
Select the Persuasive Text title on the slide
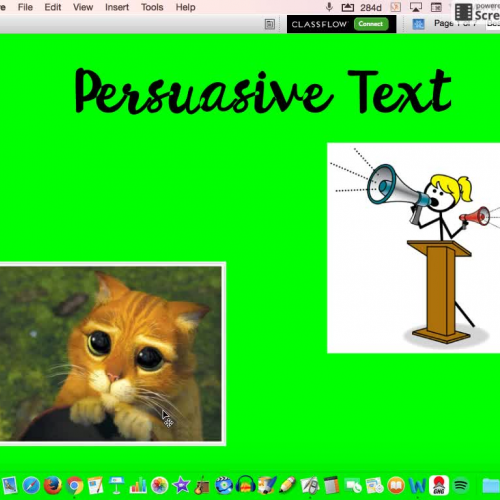pos(263,91)
